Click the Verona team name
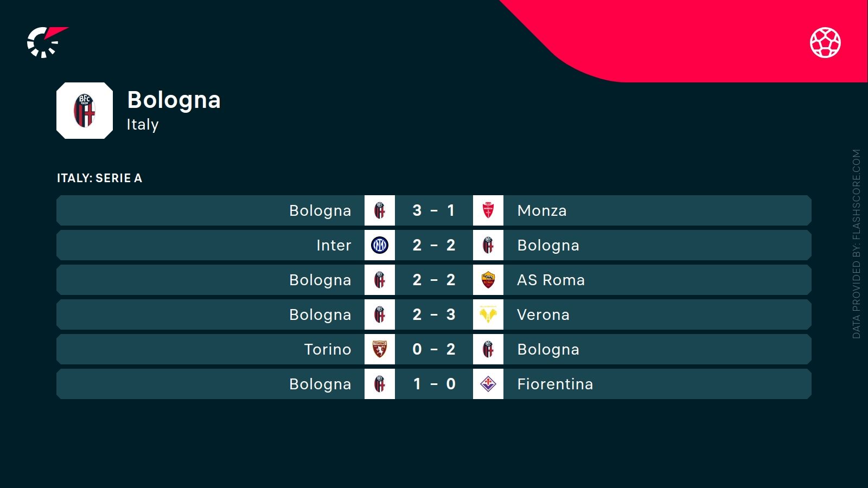The height and width of the screenshot is (488, 868). (x=543, y=314)
